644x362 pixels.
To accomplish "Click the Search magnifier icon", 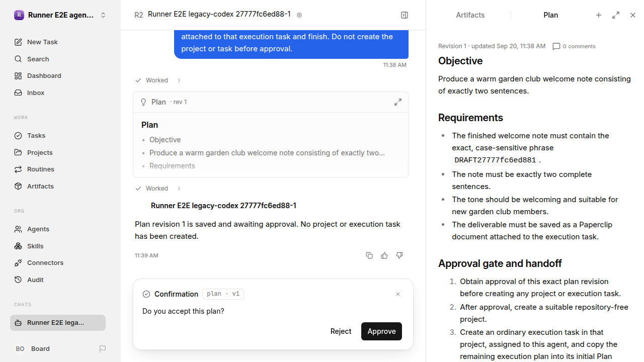I will coord(18,59).
